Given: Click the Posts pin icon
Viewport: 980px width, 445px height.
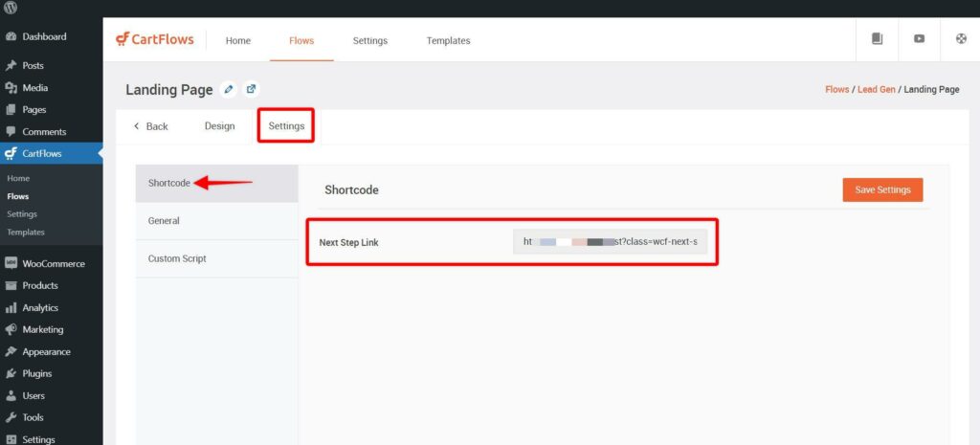Looking at the screenshot, I should (x=11, y=66).
